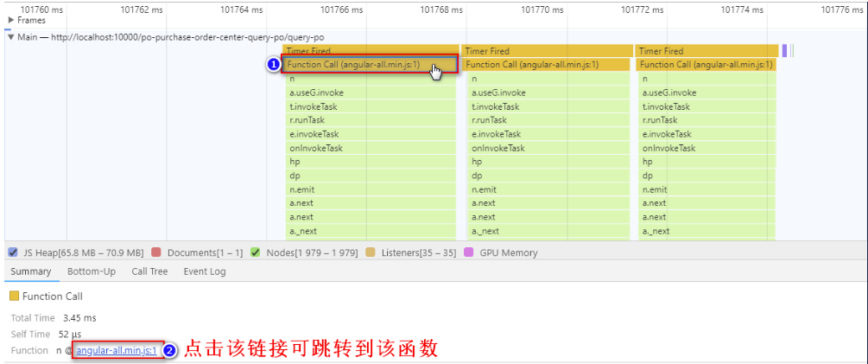The height and width of the screenshot is (364, 868).
Task: Click the 101770 ms ruler label
Action: 542,10
